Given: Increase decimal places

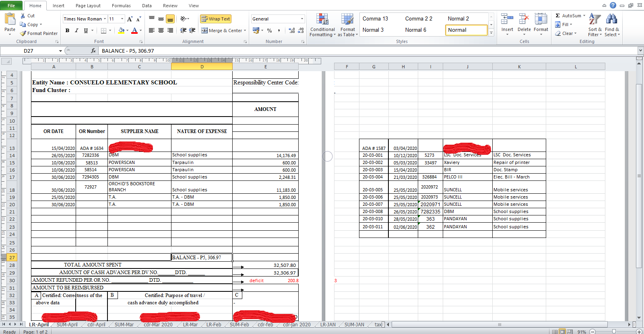Looking at the screenshot, I should 292,31.
